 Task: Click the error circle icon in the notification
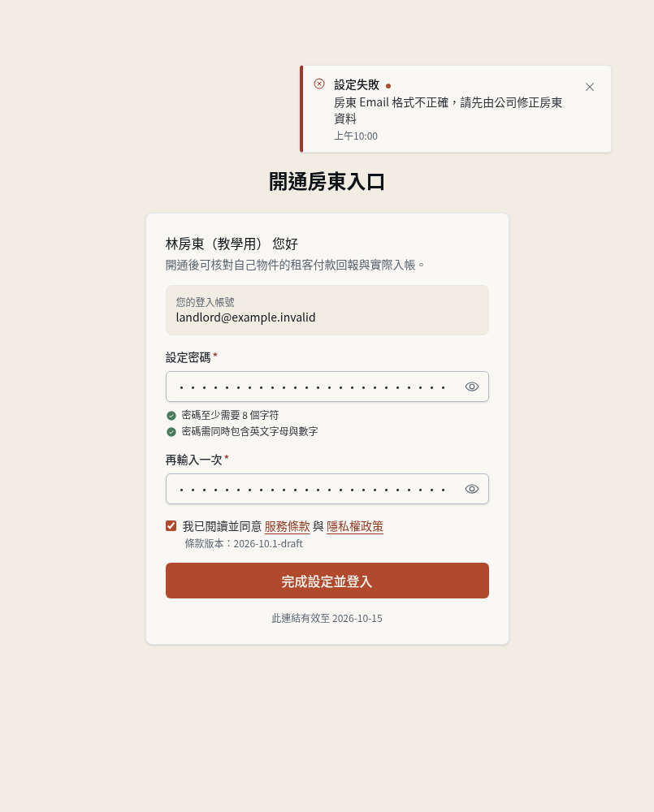click(319, 84)
